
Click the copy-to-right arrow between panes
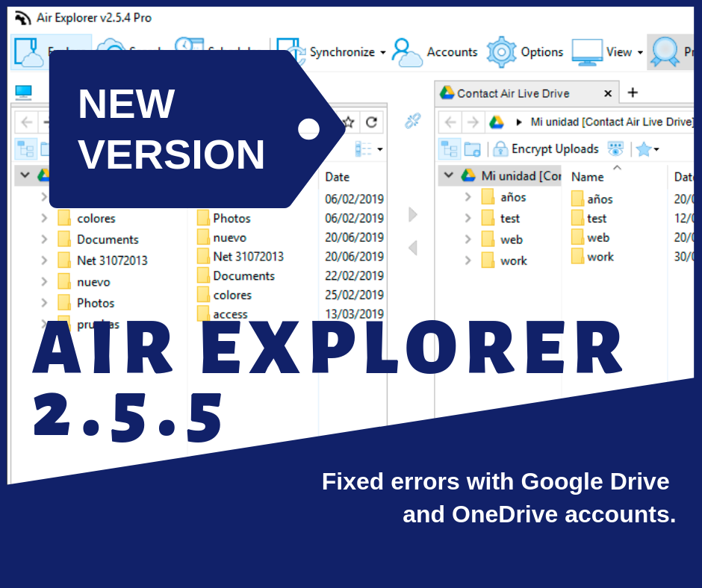coord(413,215)
